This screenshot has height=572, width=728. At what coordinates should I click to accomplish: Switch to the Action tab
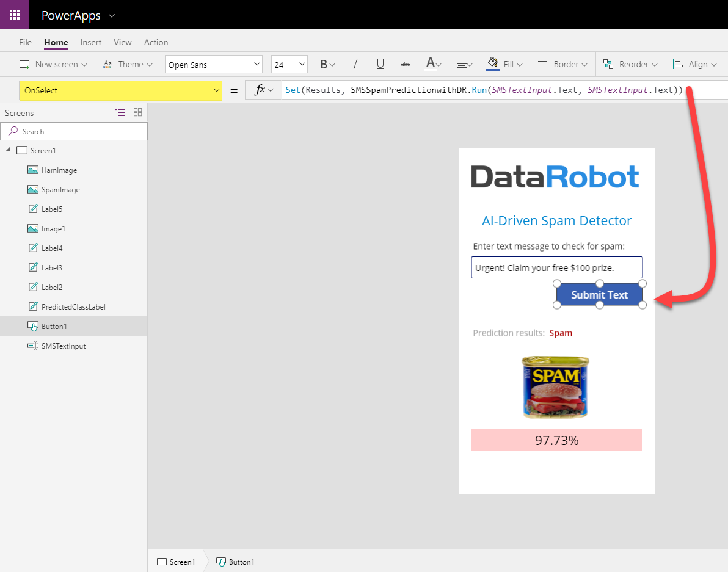point(156,42)
